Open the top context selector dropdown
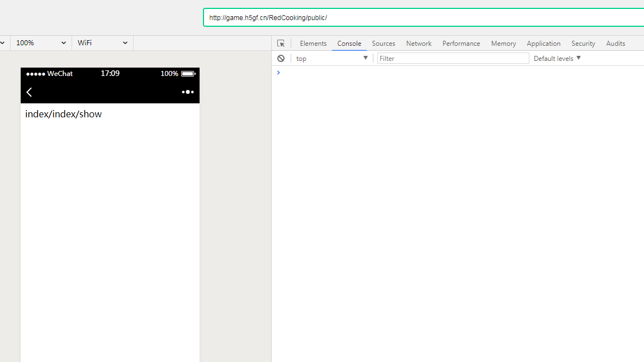 pyautogui.click(x=332, y=58)
